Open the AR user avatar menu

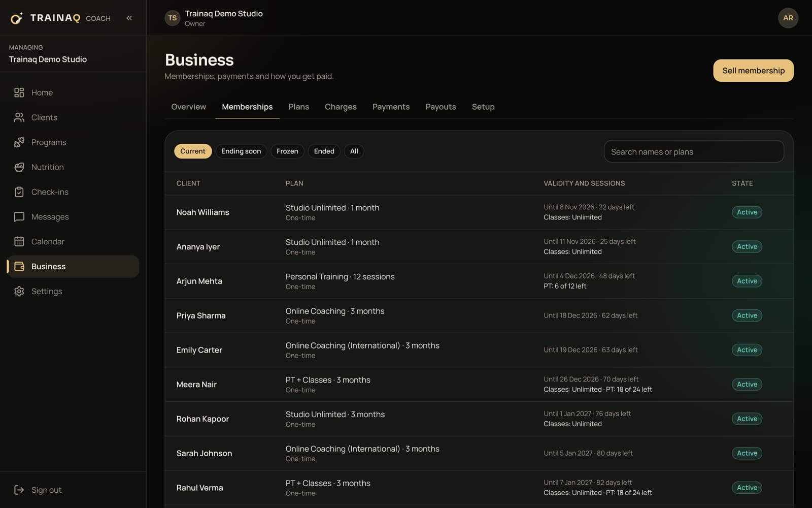click(x=788, y=18)
